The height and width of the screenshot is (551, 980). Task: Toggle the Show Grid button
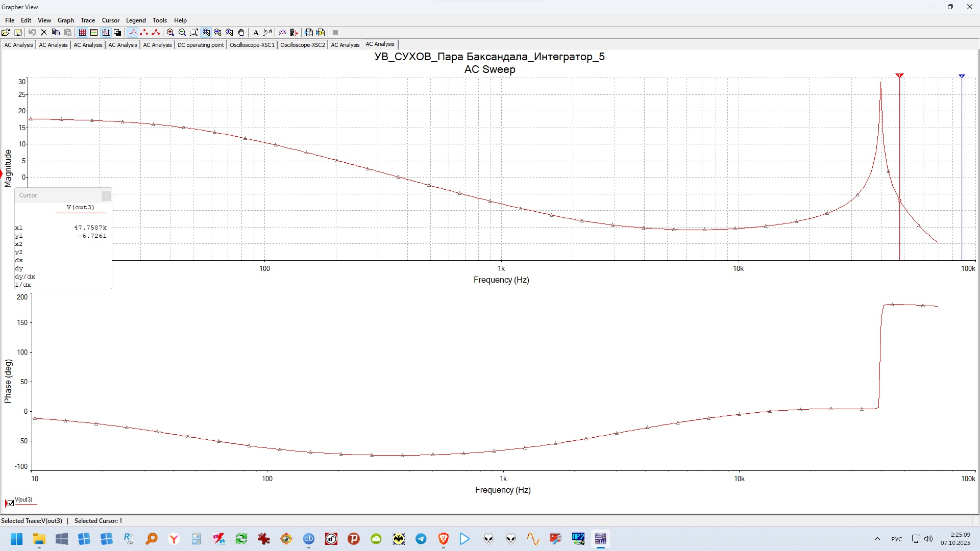click(x=82, y=32)
